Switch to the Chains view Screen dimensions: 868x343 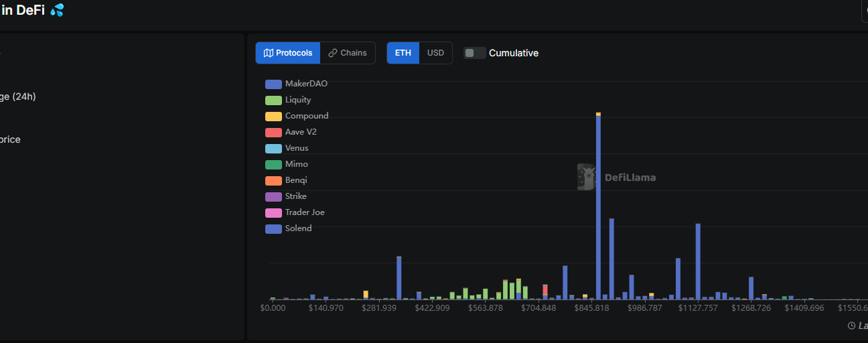tap(348, 53)
